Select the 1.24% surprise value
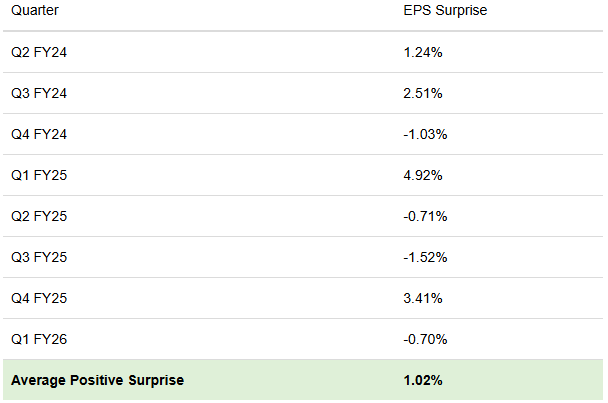 422,52
